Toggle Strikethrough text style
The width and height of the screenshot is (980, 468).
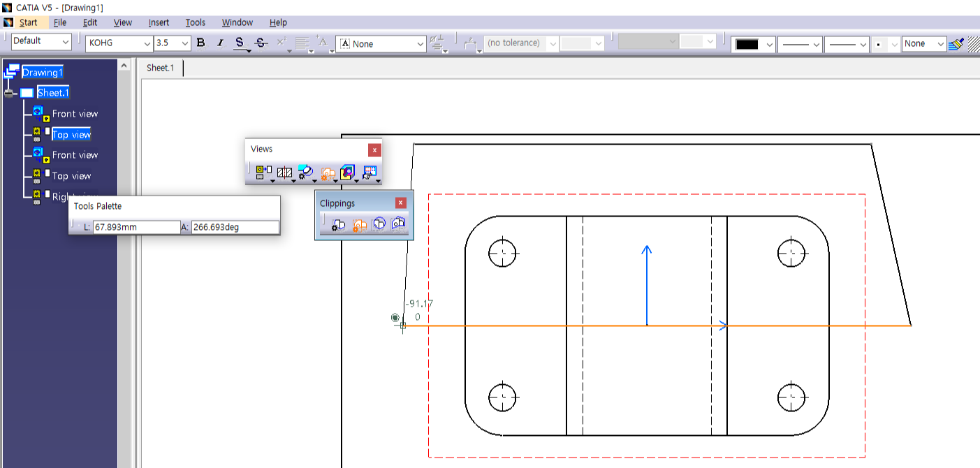(261, 43)
